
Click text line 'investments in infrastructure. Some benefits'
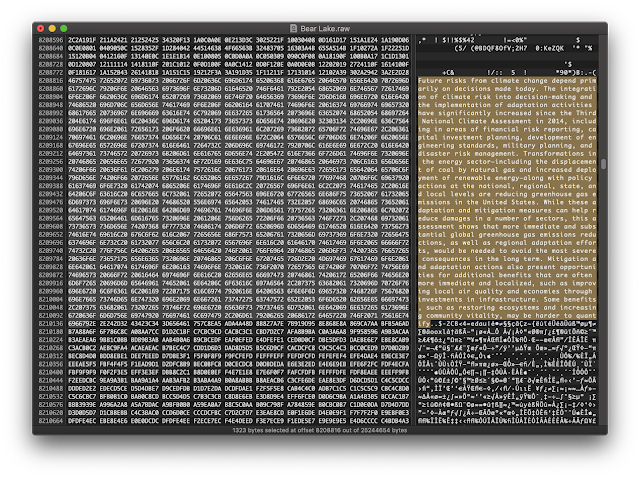(507, 299)
